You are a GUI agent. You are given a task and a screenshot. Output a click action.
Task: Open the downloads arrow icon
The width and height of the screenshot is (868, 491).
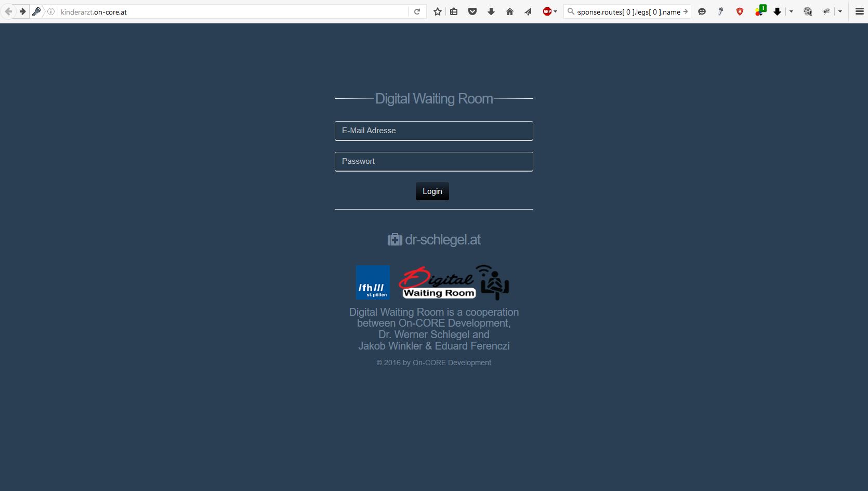click(491, 11)
